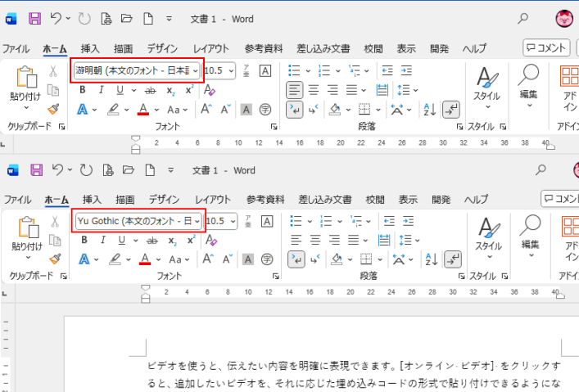Clear all formatting in upper window
This screenshot has height=392, width=579.
pos(210,90)
